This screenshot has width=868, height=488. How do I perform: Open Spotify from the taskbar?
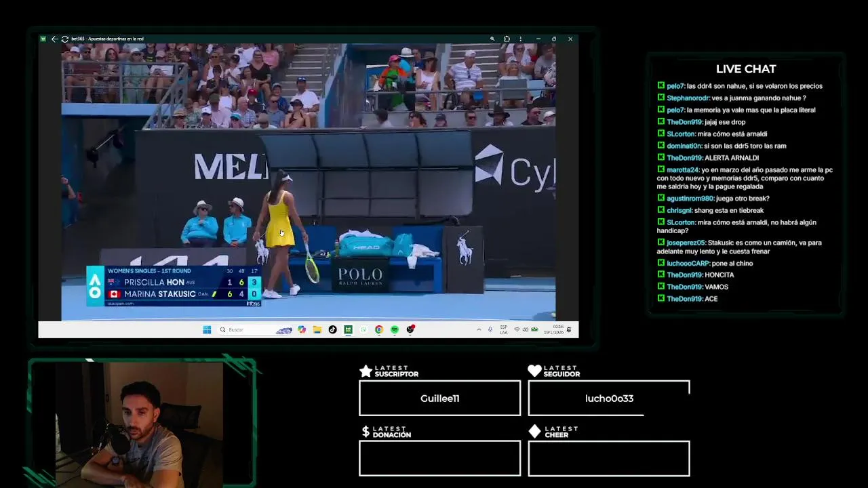(395, 329)
